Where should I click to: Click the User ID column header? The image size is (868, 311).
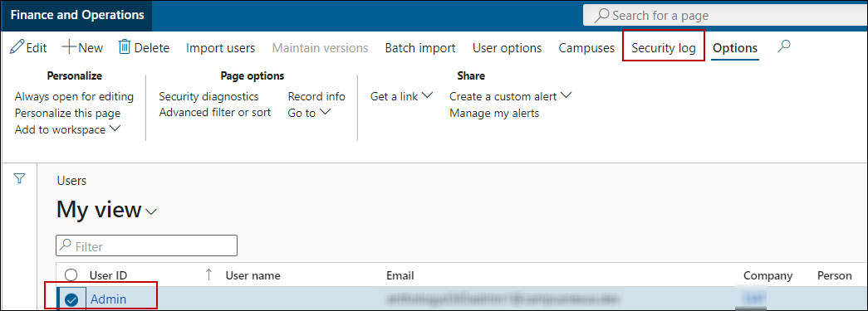coord(110,275)
